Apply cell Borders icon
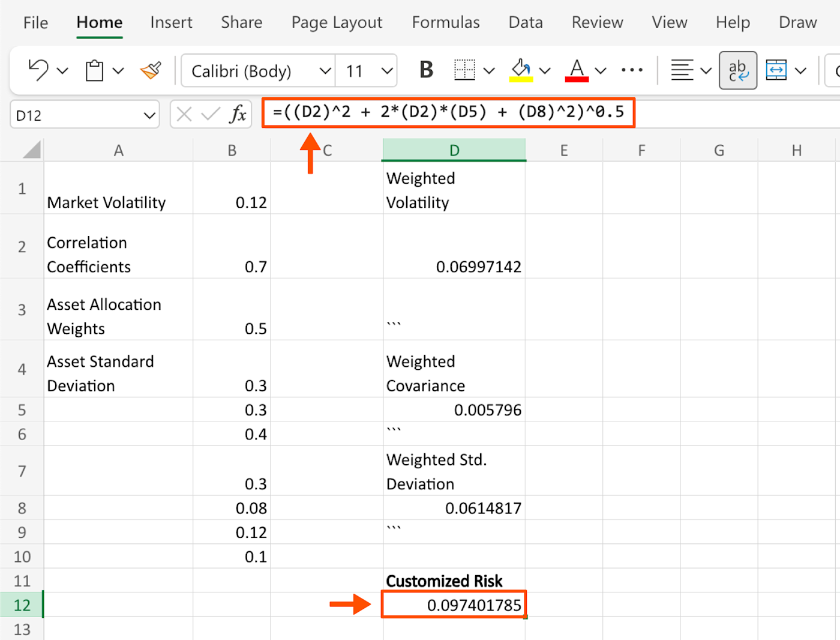Screen dimensions: 840x640 click(x=464, y=70)
